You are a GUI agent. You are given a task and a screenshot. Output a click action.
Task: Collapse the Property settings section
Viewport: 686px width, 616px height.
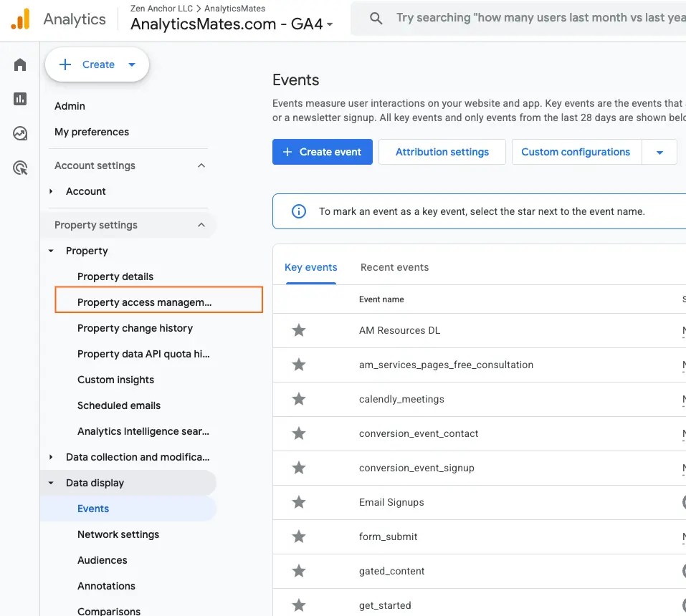[x=201, y=225]
